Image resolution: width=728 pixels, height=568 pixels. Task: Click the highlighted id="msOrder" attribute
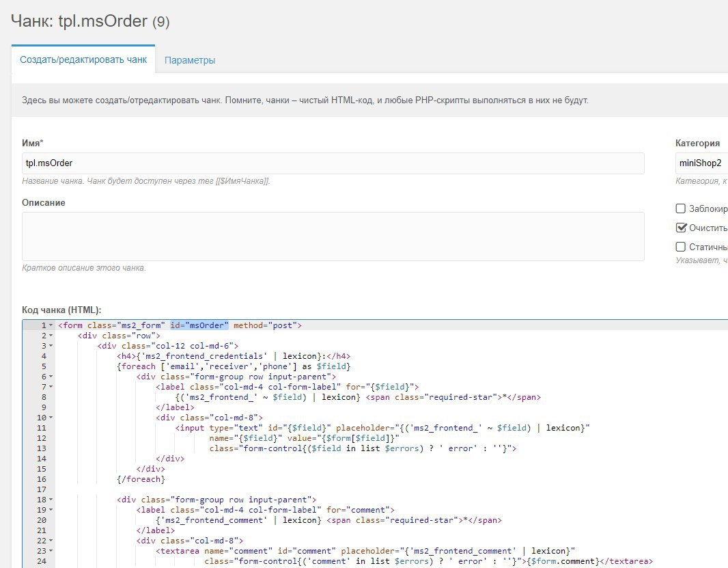tap(199, 325)
